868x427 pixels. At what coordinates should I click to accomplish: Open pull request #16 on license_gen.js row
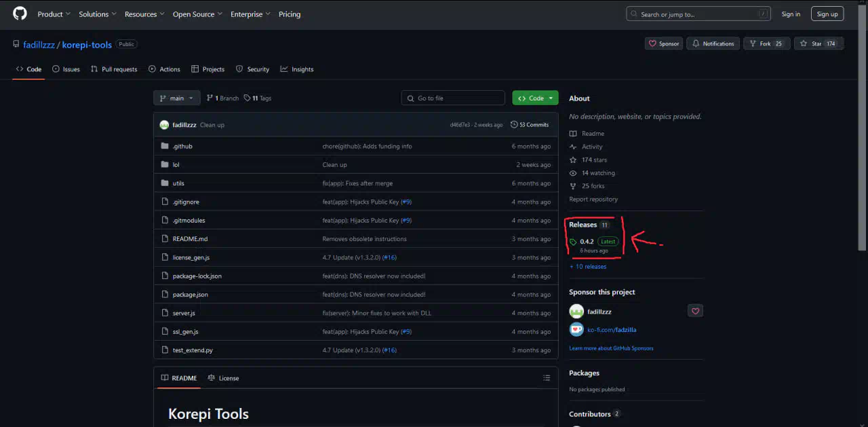coord(389,257)
